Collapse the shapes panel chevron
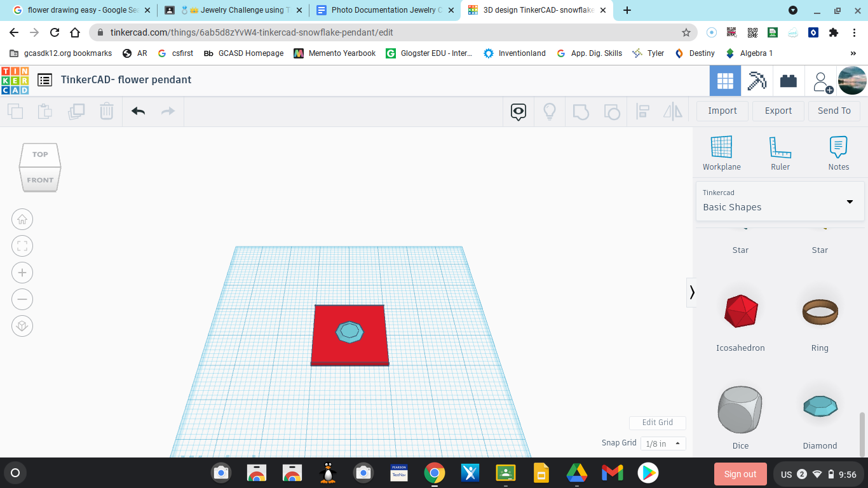Viewport: 868px width, 488px height. pos(692,292)
